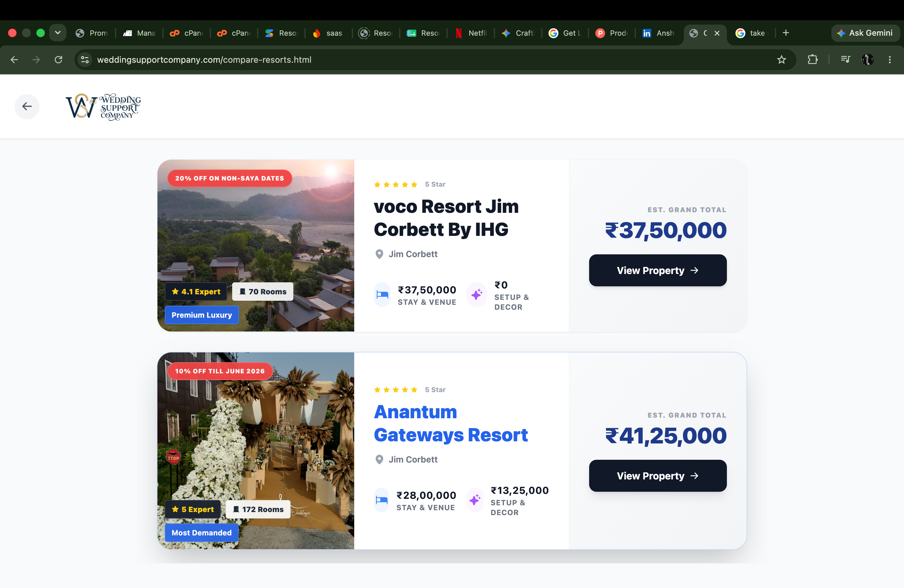Click the sparkle icon next to ₹0 setup
The image size is (904, 588).
(477, 294)
